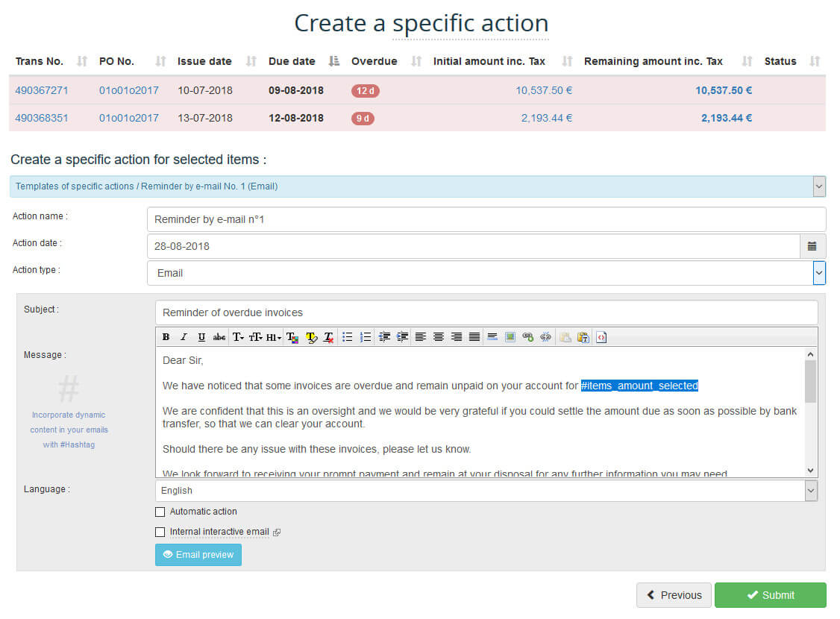Image resolution: width=840 pixels, height=619 pixels.
Task: Open the Action type dropdown
Action: 819,273
